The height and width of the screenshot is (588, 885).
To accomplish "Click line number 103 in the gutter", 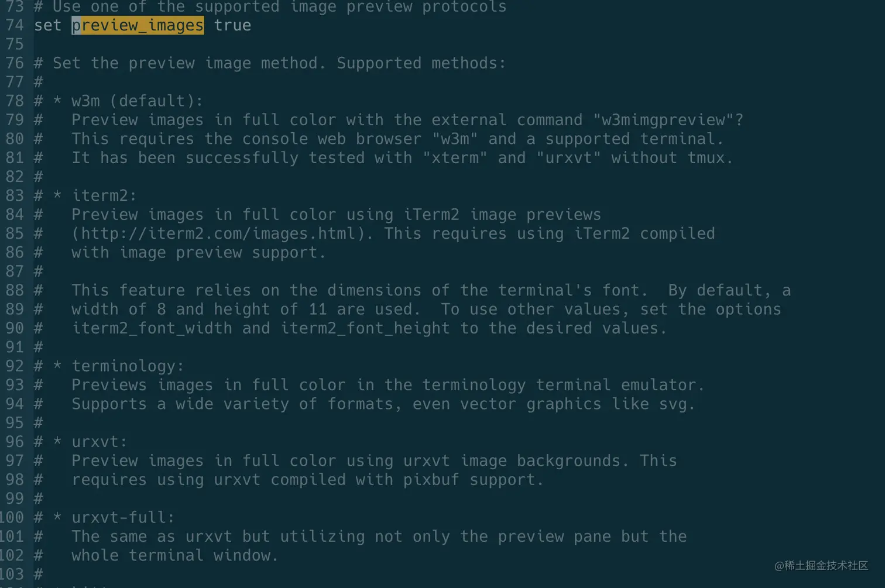I will pyautogui.click(x=12, y=575).
